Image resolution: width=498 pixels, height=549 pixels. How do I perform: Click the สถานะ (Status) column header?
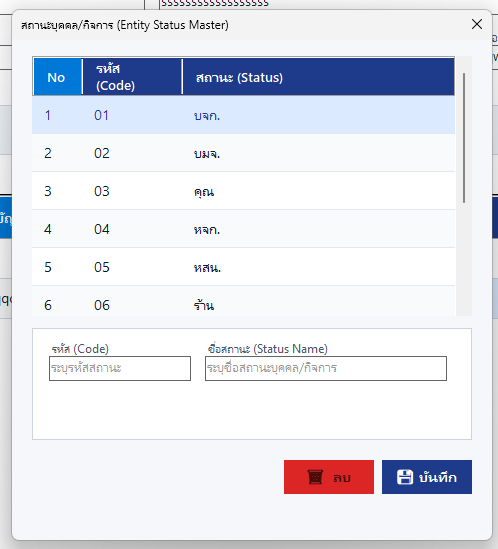click(x=318, y=77)
